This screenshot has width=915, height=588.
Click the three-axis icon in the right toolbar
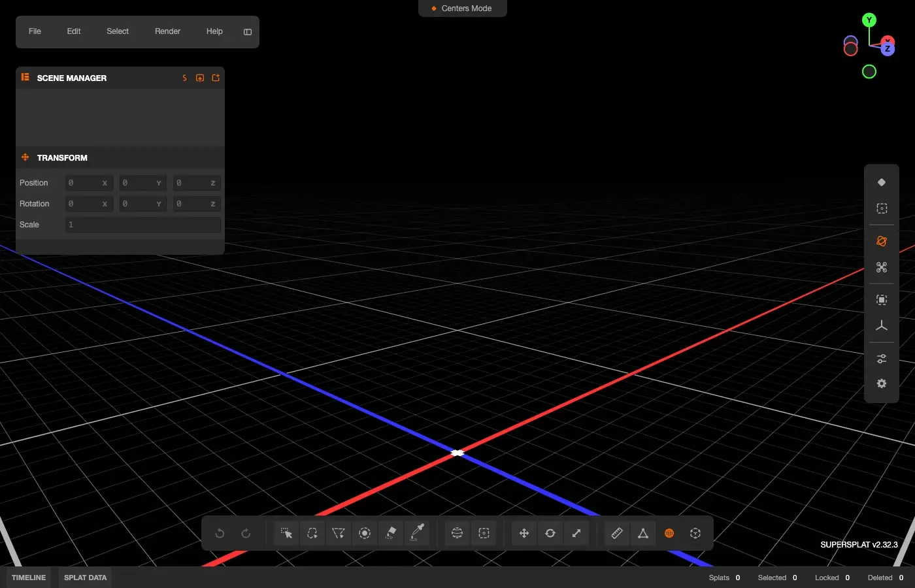882,325
